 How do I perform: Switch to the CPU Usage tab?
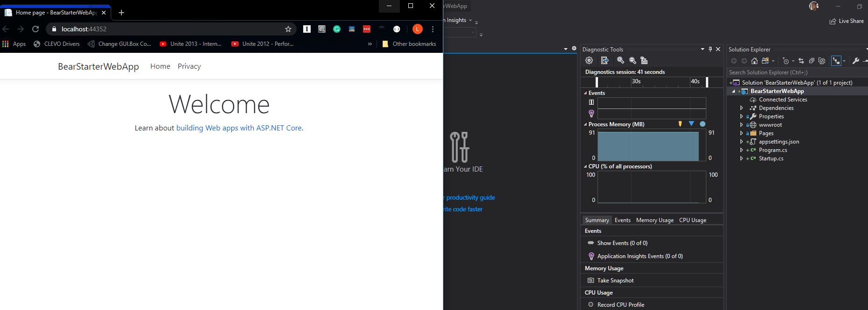(692, 220)
